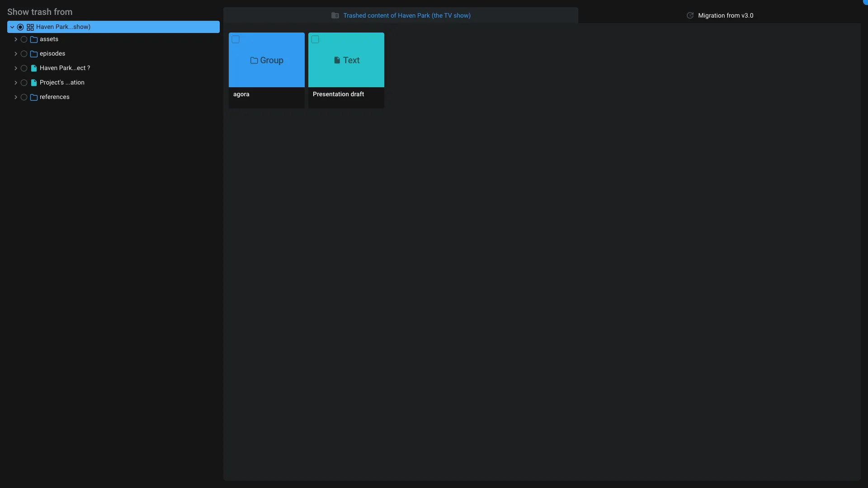Click the migration refresh icon
This screenshot has width=868, height=488.
690,15
